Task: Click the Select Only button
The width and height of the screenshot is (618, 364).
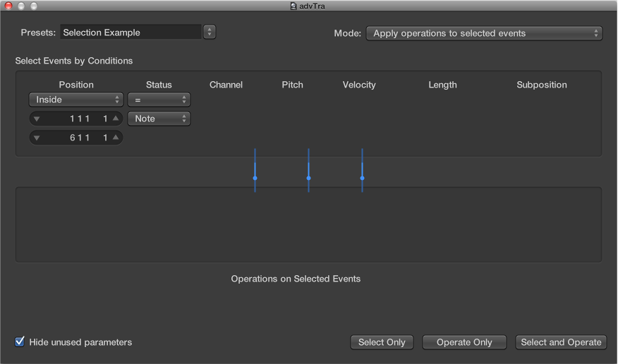Action: point(382,342)
